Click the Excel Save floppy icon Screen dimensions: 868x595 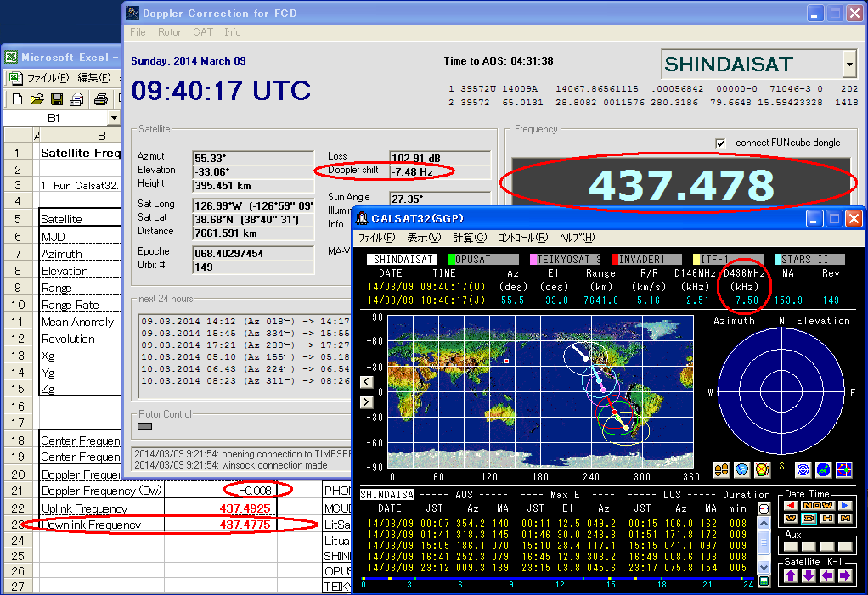point(56,99)
